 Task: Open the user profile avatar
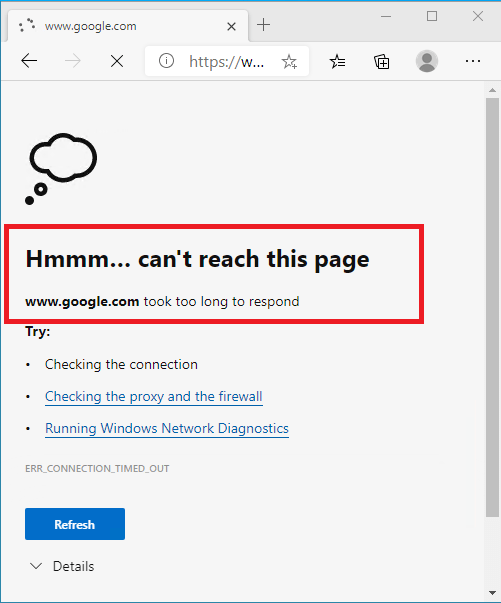(427, 61)
